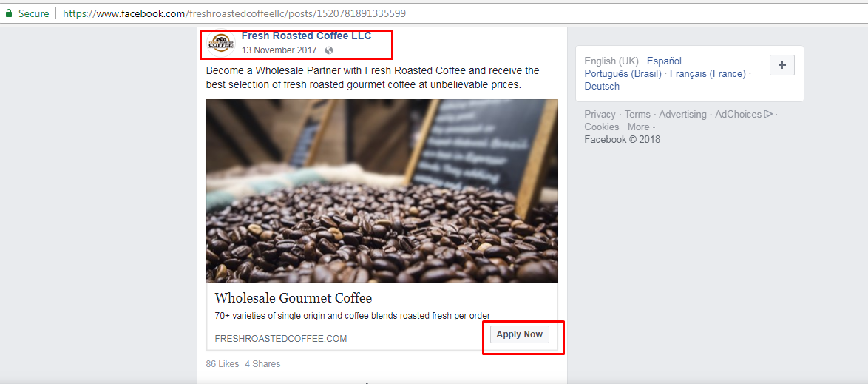The width and height of the screenshot is (868, 384).
Task: Click the browser address bar URL
Action: coord(234,13)
